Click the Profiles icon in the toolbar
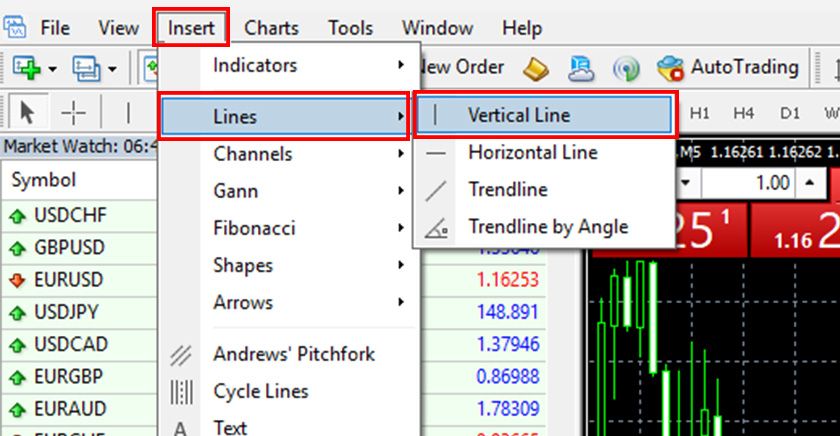The image size is (840, 436). coord(87,68)
